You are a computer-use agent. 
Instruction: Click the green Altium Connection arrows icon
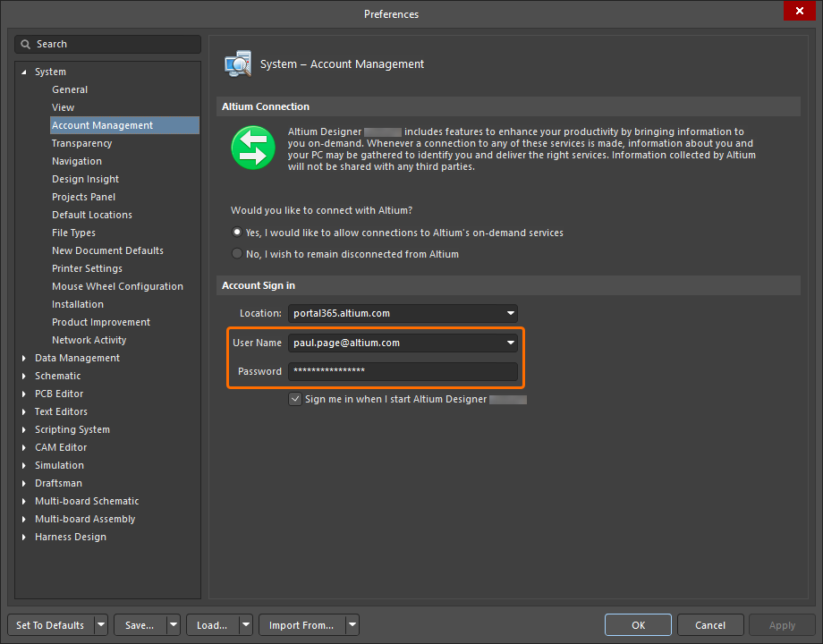pyautogui.click(x=253, y=148)
